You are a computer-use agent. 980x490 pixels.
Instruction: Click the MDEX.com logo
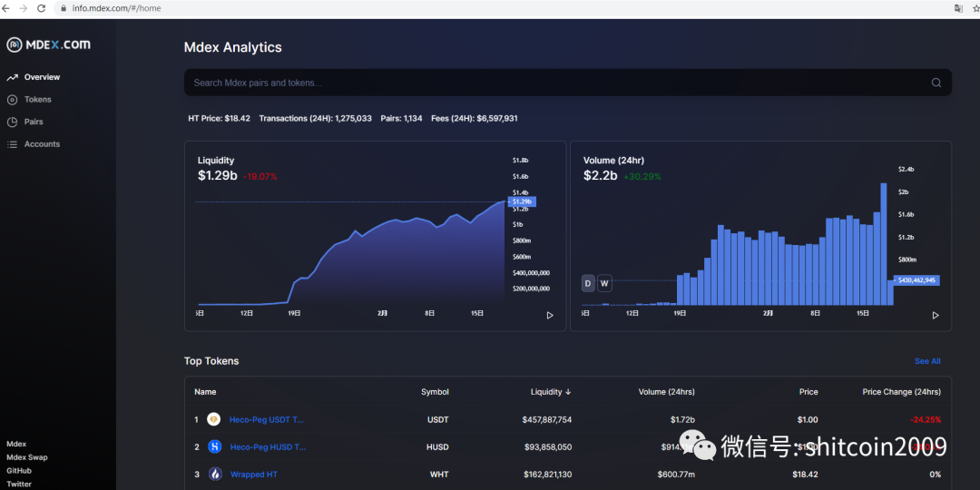48,44
